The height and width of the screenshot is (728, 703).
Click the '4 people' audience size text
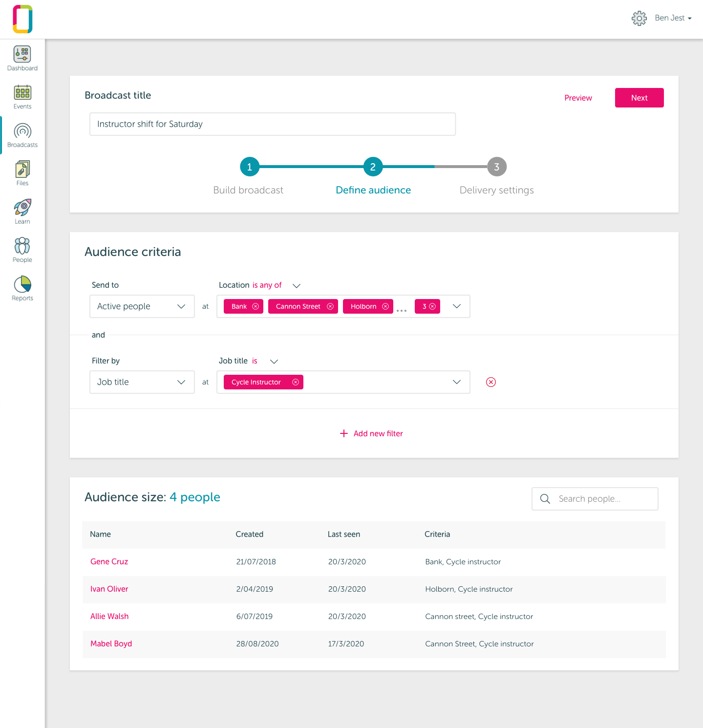[x=195, y=497]
